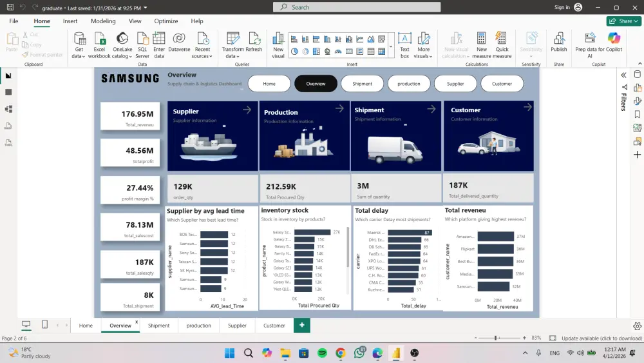
Task: Open TMDL view in sidebar
Action: [8, 142]
